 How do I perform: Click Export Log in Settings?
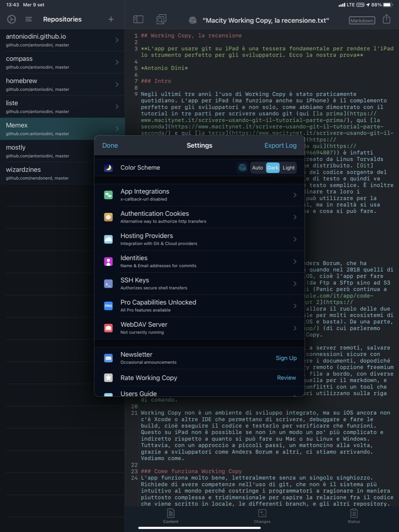pyautogui.click(x=280, y=145)
